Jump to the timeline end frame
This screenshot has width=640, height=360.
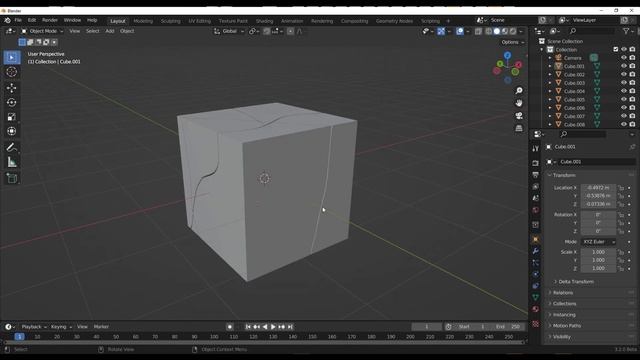(290, 327)
